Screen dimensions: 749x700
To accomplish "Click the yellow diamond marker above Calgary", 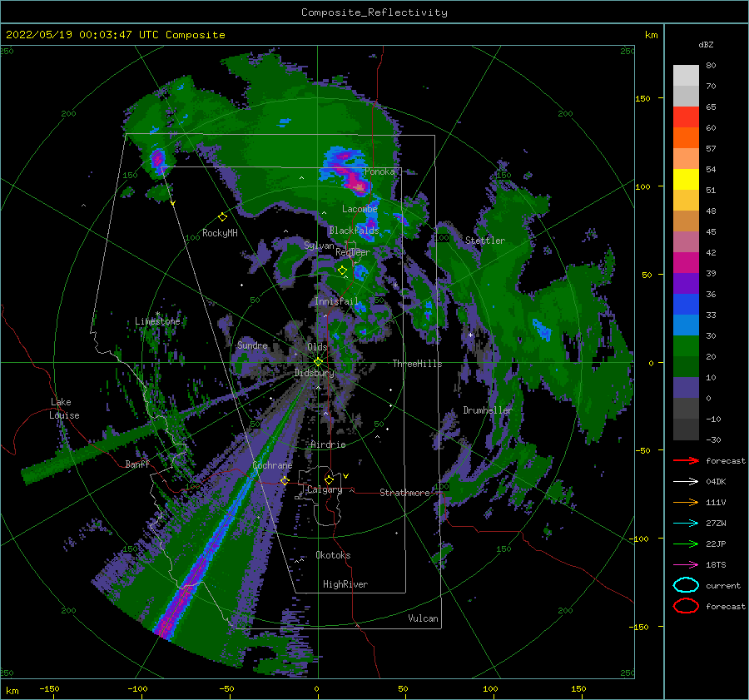I will [329, 479].
